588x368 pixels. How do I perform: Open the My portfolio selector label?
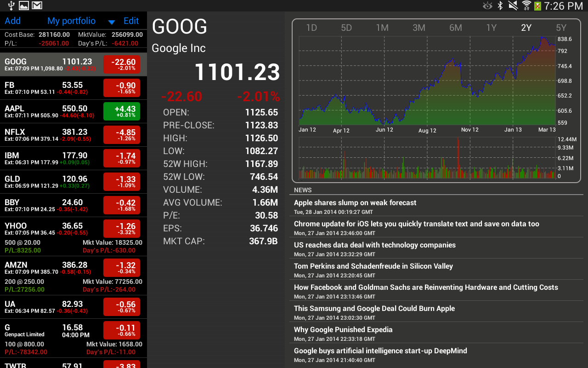[x=72, y=21]
